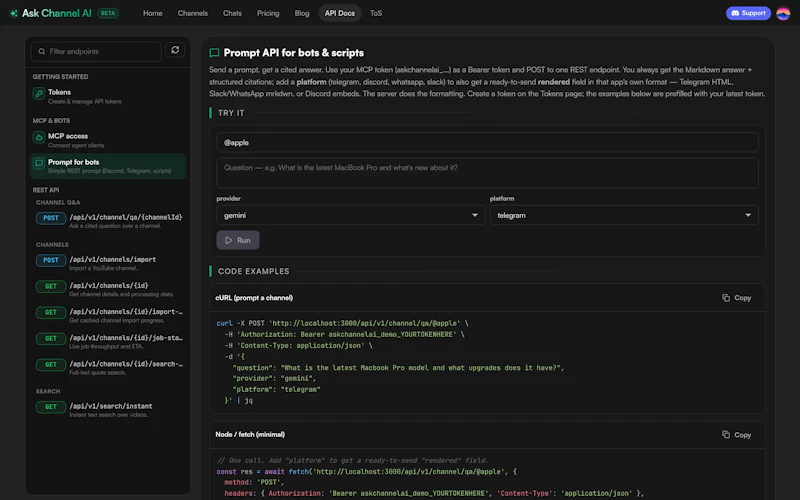The height and width of the screenshot is (500, 800).
Task: Click the Discord icon in Support button
Action: pyautogui.click(x=735, y=13)
